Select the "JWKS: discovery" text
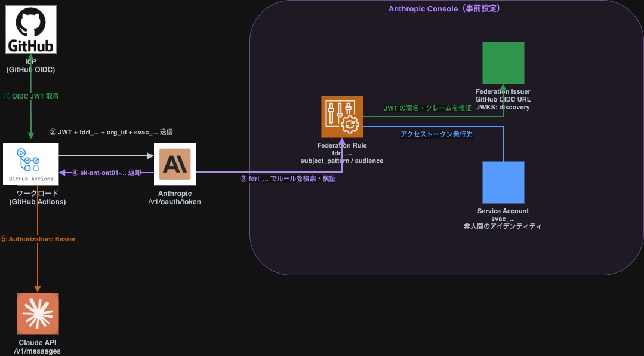644x356 pixels. [x=503, y=107]
